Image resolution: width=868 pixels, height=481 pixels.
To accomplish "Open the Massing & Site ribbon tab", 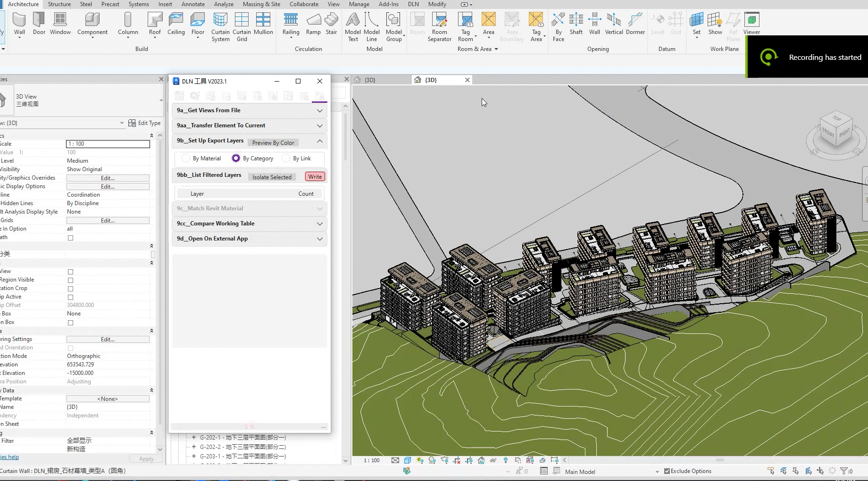I will (261, 4).
